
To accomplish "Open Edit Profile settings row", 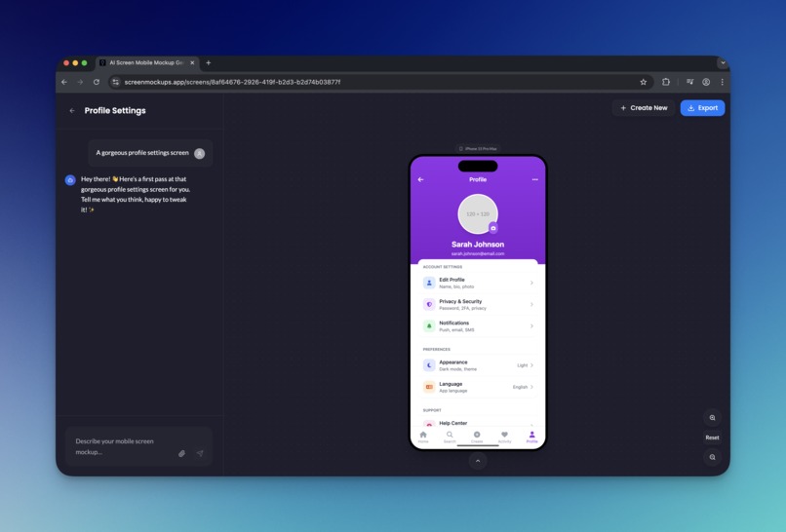I will (x=478, y=283).
